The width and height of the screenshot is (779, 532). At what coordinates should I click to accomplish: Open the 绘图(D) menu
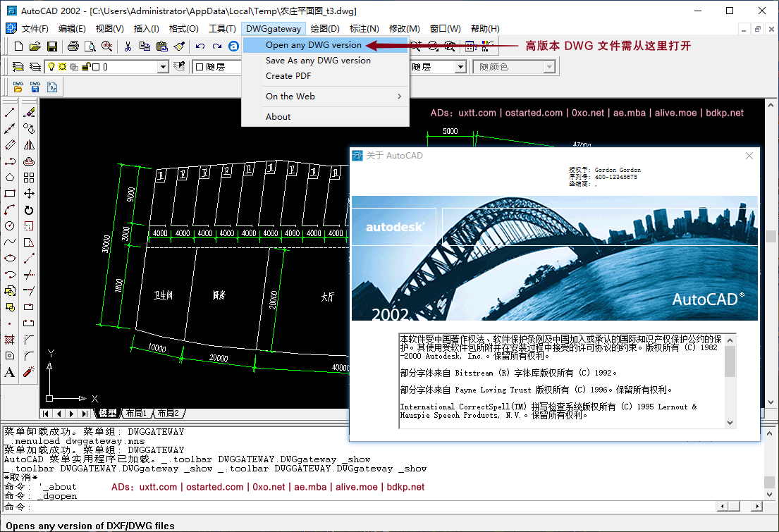pyautogui.click(x=325, y=29)
